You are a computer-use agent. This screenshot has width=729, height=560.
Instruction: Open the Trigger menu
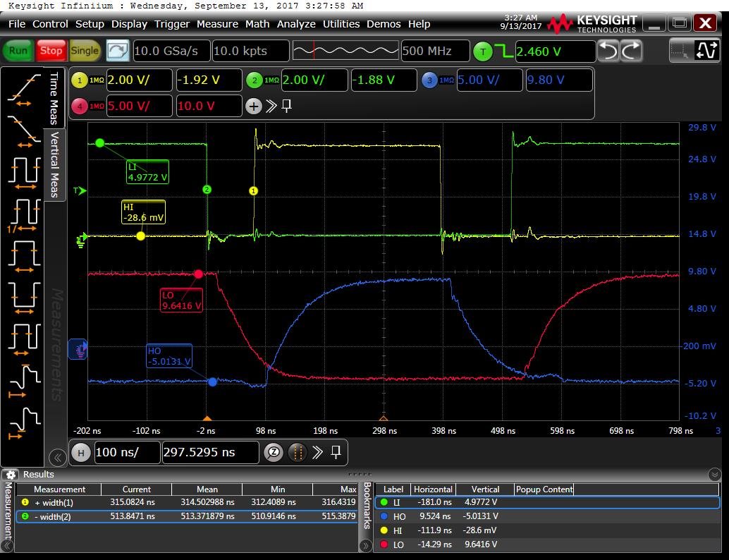click(172, 24)
